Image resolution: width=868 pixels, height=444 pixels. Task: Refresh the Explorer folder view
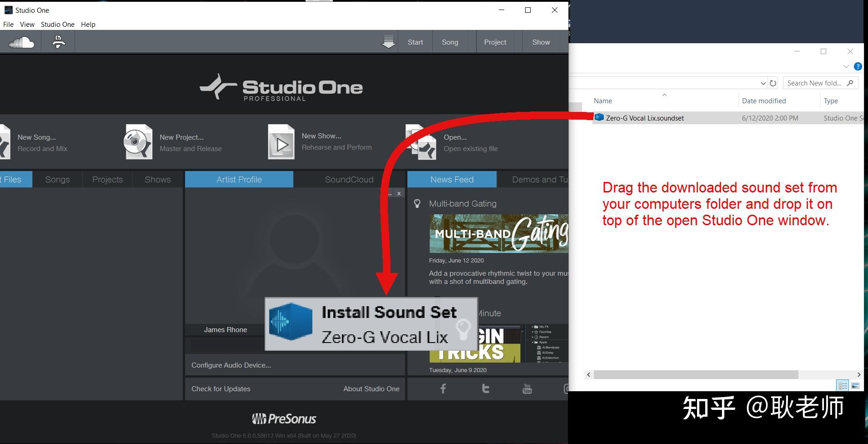(773, 83)
